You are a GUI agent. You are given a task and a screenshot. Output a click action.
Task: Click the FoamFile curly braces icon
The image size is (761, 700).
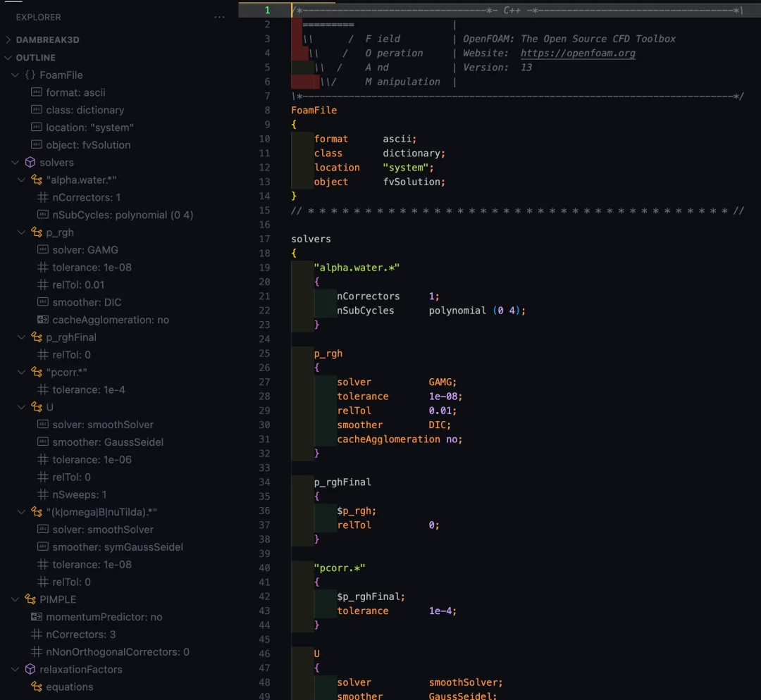tap(30, 75)
